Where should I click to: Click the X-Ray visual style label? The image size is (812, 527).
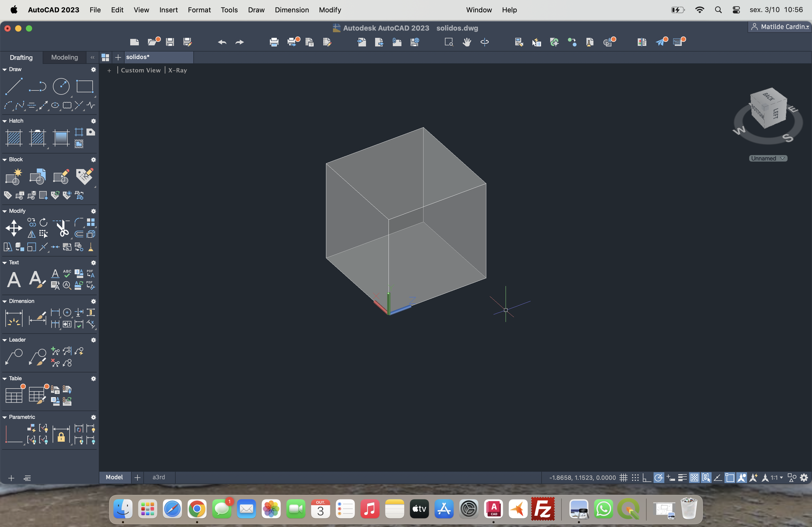[x=177, y=70]
